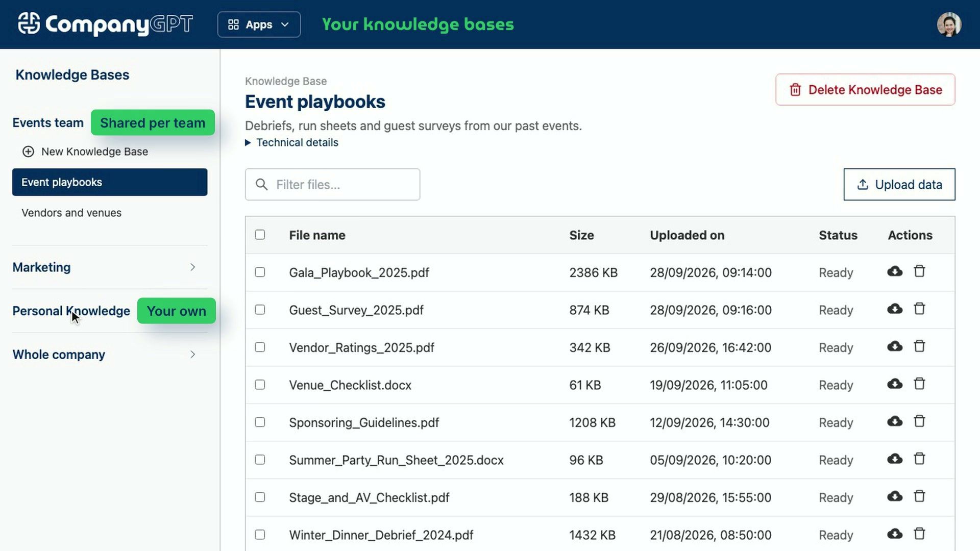Check the Vendor_Ratings_2025.pdf row checkbox
The image size is (980, 551).
(x=260, y=347)
